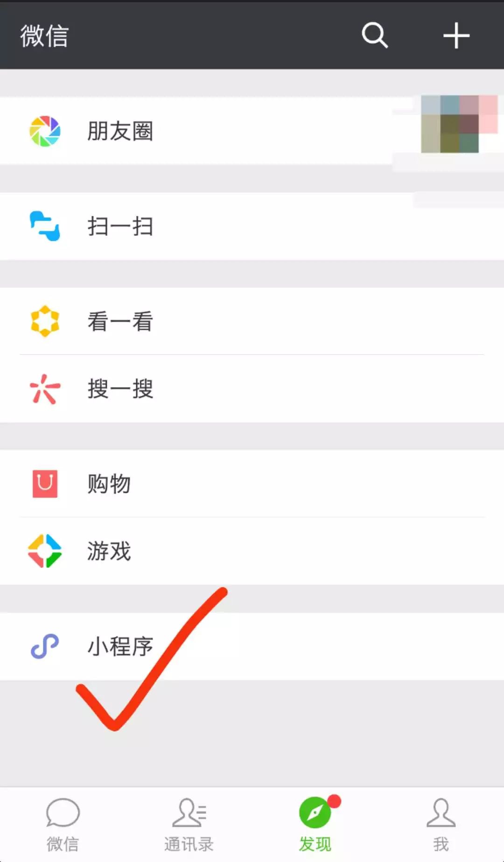Tap the 游戏 games icon
The height and width of the screenshot is (862, 504).
[45, 551]
